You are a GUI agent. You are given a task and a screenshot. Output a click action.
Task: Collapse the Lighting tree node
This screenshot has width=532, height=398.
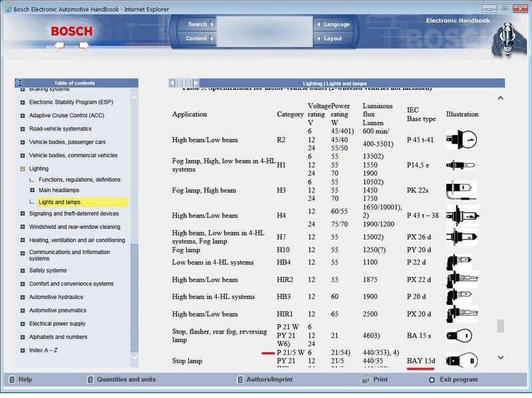(x=23, y=169)
